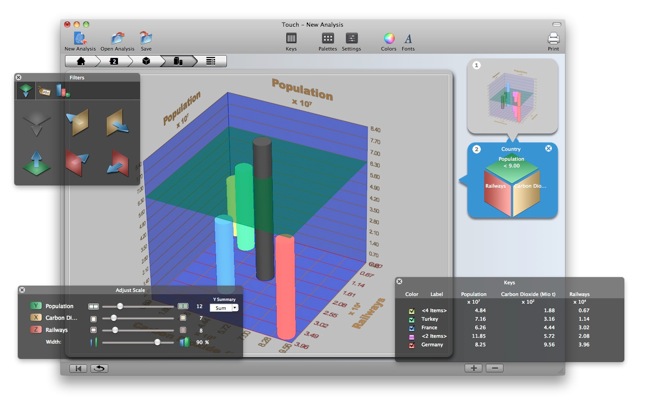Open the Palettes toolbar item
This screenshot has width=648, height=405.
click(328, 38)
